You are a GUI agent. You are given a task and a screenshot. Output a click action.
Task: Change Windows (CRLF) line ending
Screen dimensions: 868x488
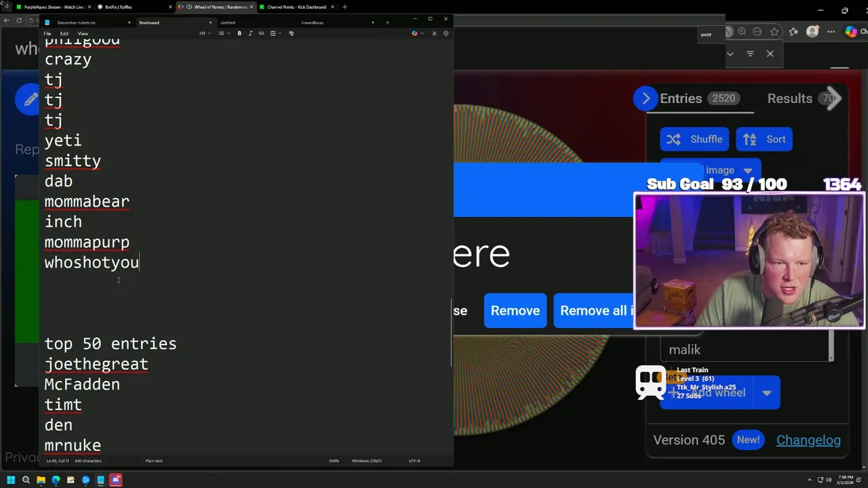point(366,461)
